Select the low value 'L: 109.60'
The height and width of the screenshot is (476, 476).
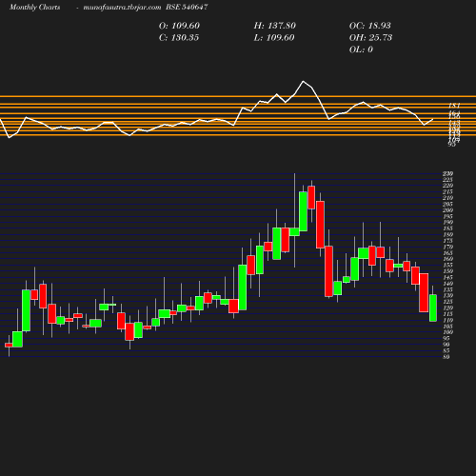tap(274, 38)
